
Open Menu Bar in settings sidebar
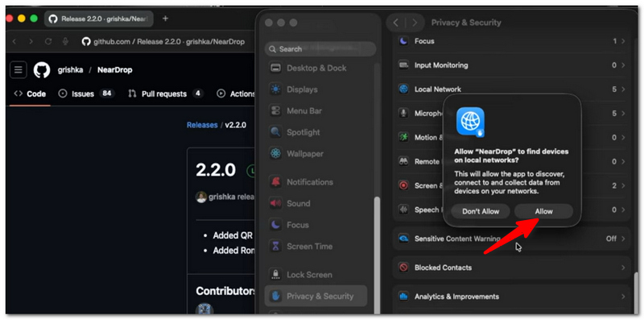click(x=316, y=110)
